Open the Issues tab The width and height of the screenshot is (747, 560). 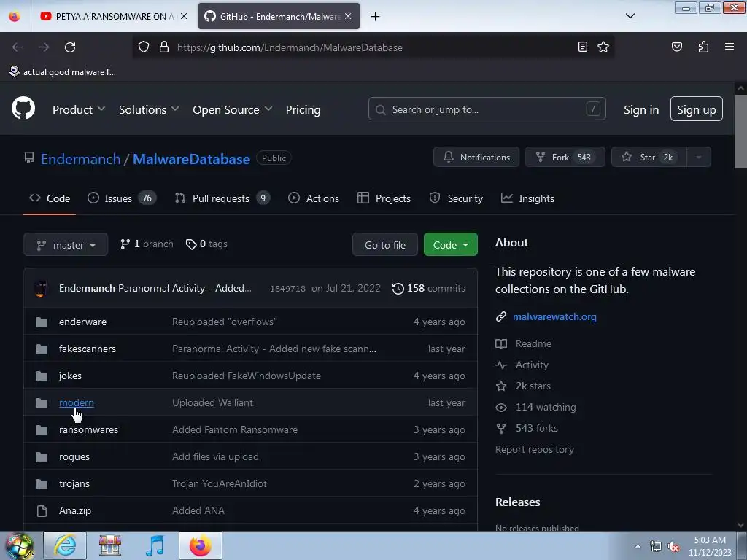pos(122,198)
